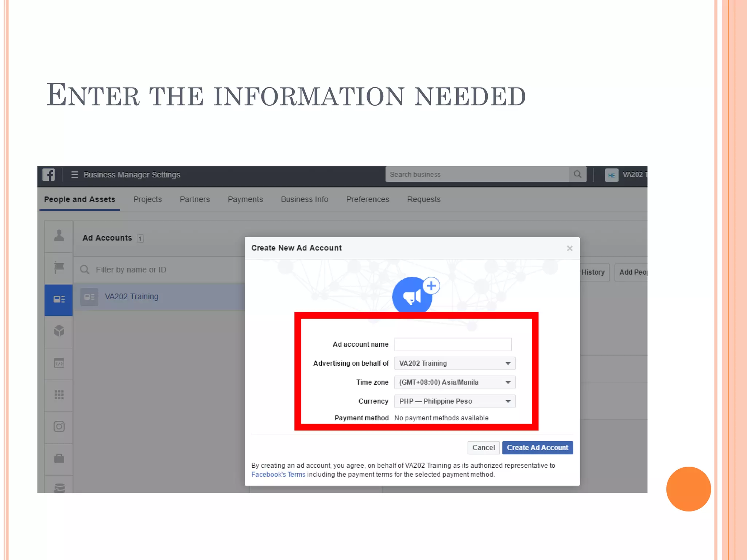Select the Instagram Accounts sidebar icon
The width and height of the screenshot is (747, 560).
(x=59, y=427)
